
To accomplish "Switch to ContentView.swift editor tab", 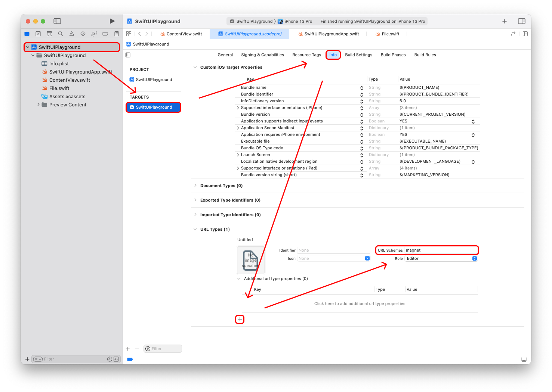I will (181, 34).
